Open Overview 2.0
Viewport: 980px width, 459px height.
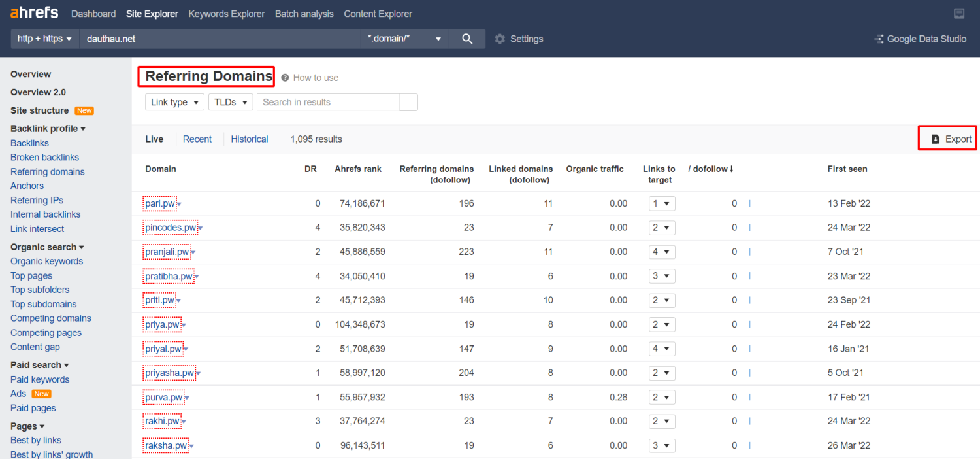[38, 92]
